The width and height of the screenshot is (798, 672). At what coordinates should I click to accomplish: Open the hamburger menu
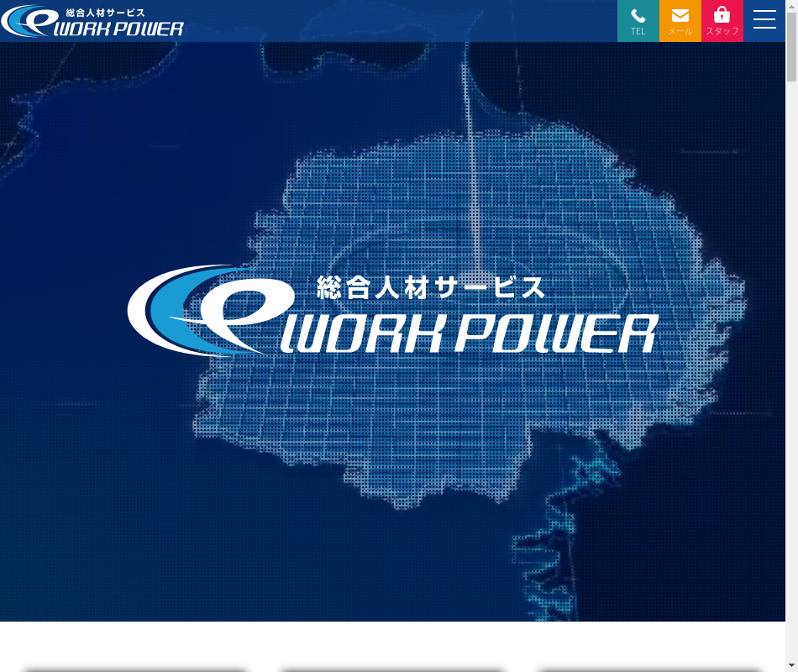coord(764,20)
